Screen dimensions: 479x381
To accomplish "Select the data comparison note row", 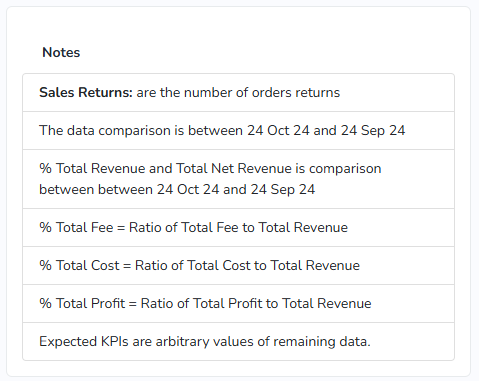I will (238, 131).
